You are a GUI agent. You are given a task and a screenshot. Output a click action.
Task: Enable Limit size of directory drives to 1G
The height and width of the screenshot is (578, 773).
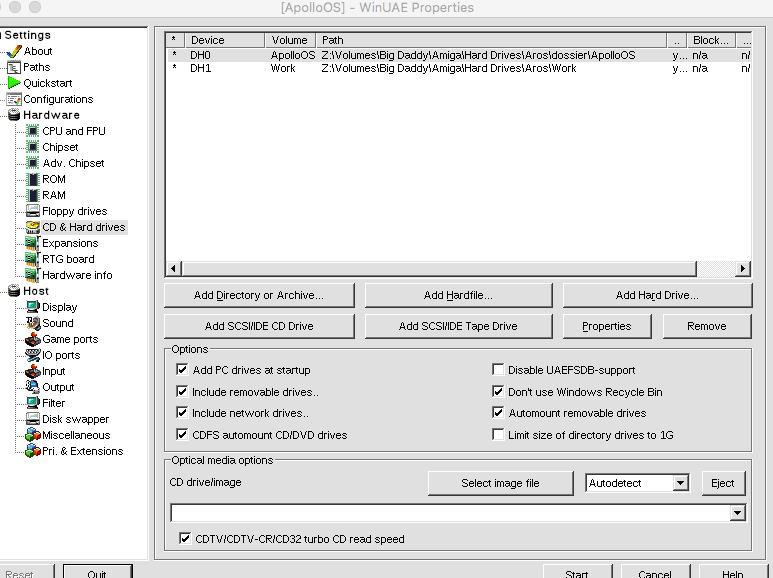[x=498, y=434]
